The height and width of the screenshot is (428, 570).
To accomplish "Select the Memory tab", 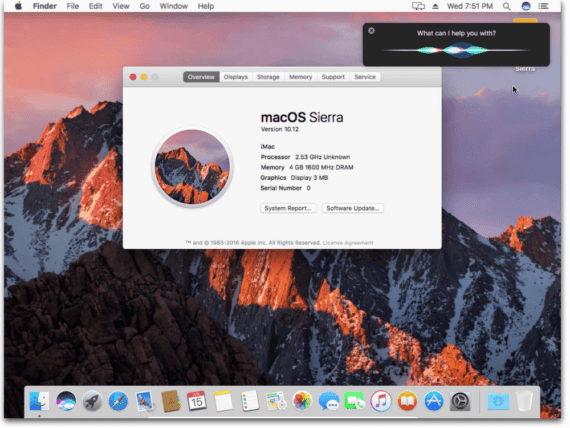I will click(300, 77).
